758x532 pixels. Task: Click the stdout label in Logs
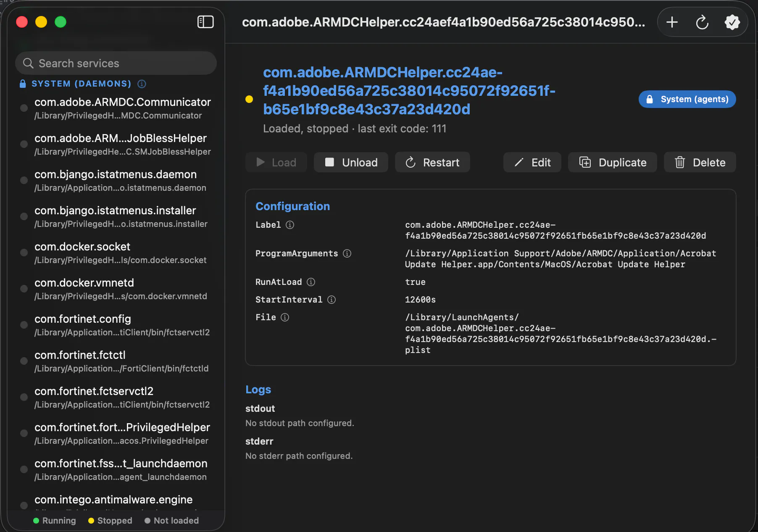click(260, 408)
